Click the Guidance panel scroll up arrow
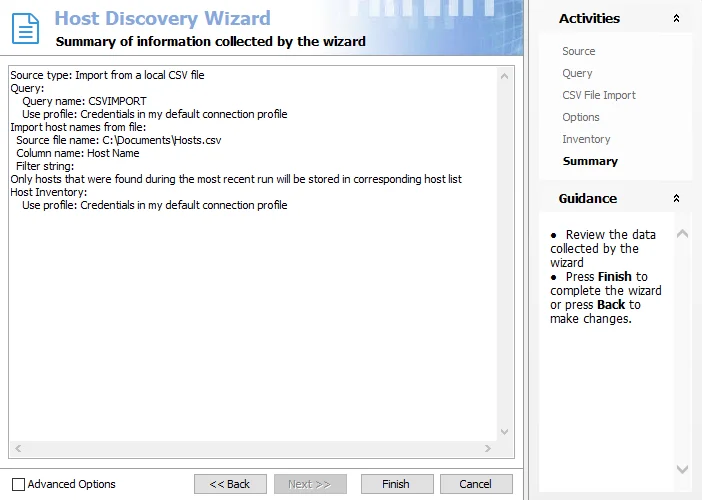Viewport: 702px width, 500px height. (x=682, y=233)
